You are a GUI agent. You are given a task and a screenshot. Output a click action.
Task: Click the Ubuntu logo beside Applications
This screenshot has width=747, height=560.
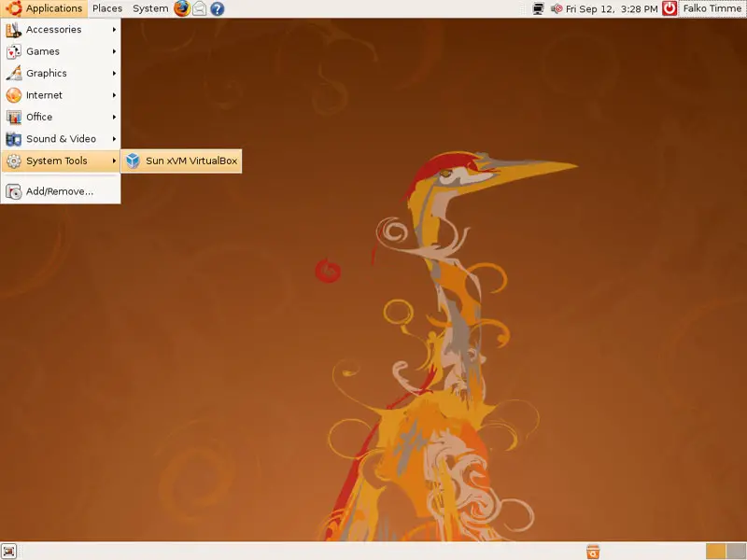point(13,8)
